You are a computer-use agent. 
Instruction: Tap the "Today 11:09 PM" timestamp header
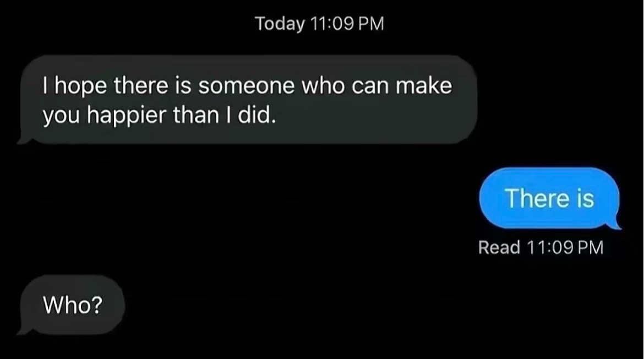pos(320,24)
